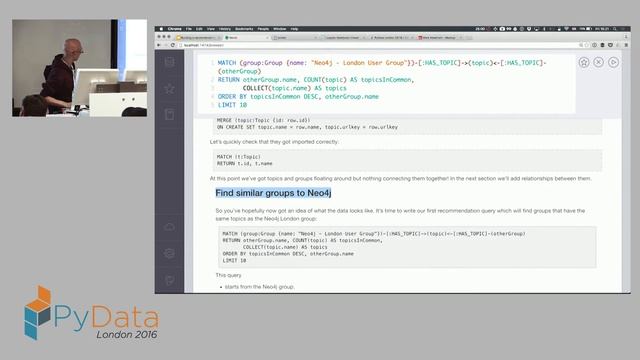
Task: Click the speaker video thumbnail
Action: (80, 68)
